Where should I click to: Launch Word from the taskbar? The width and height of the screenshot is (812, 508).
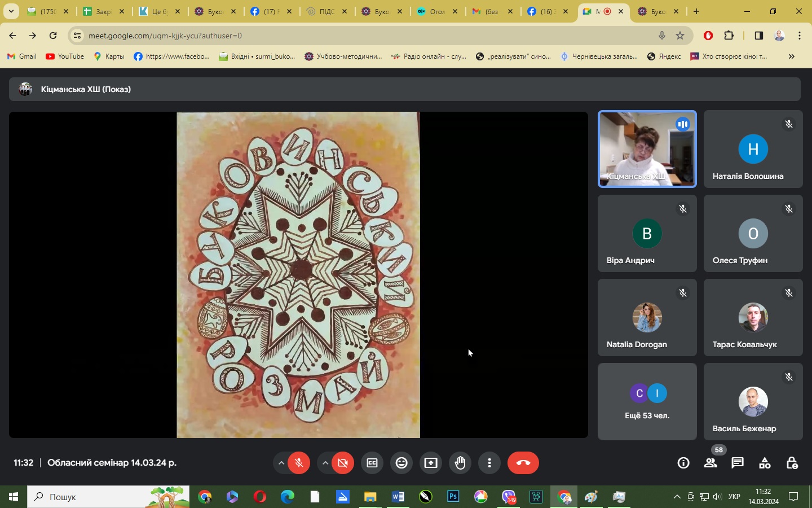398,497
